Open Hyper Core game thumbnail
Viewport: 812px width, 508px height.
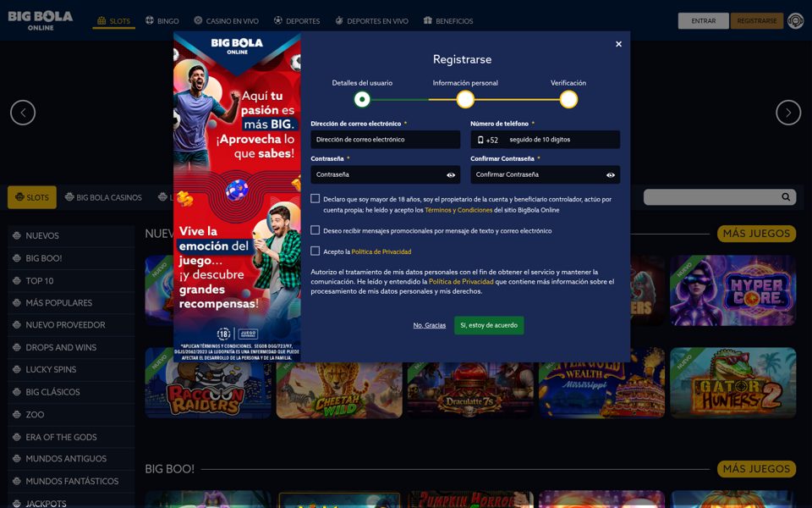pos(732,290)
